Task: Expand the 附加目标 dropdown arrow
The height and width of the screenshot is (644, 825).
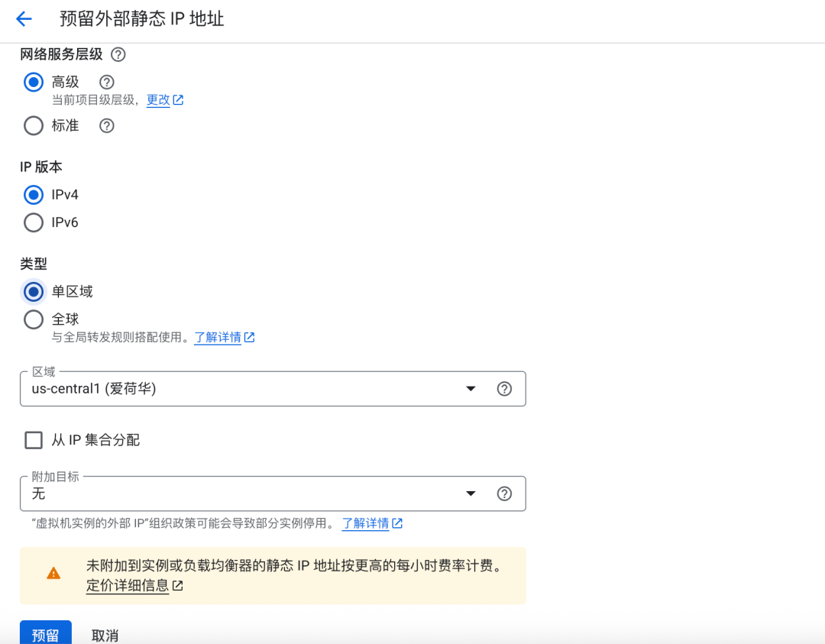Action: (x=471, y=494)
